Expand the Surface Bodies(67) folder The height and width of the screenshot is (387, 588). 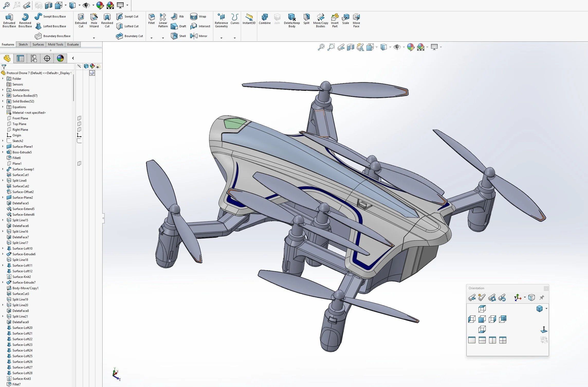(3, 95)
